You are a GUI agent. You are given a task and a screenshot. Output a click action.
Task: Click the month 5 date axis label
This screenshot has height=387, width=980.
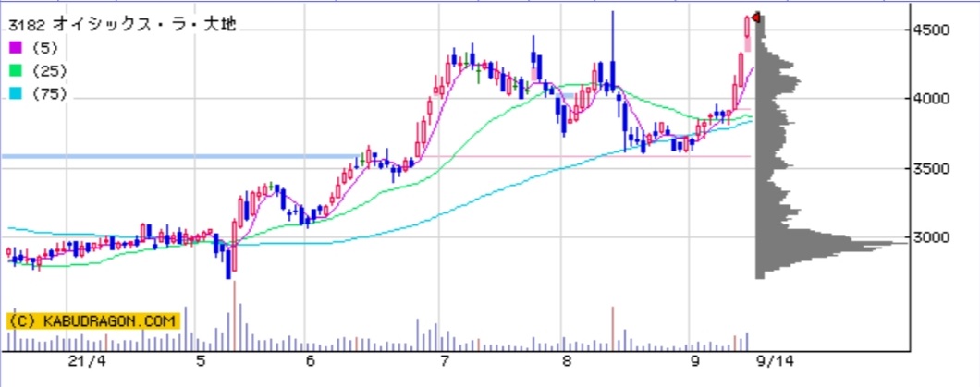pyautogui.click(x=200, y=361)
